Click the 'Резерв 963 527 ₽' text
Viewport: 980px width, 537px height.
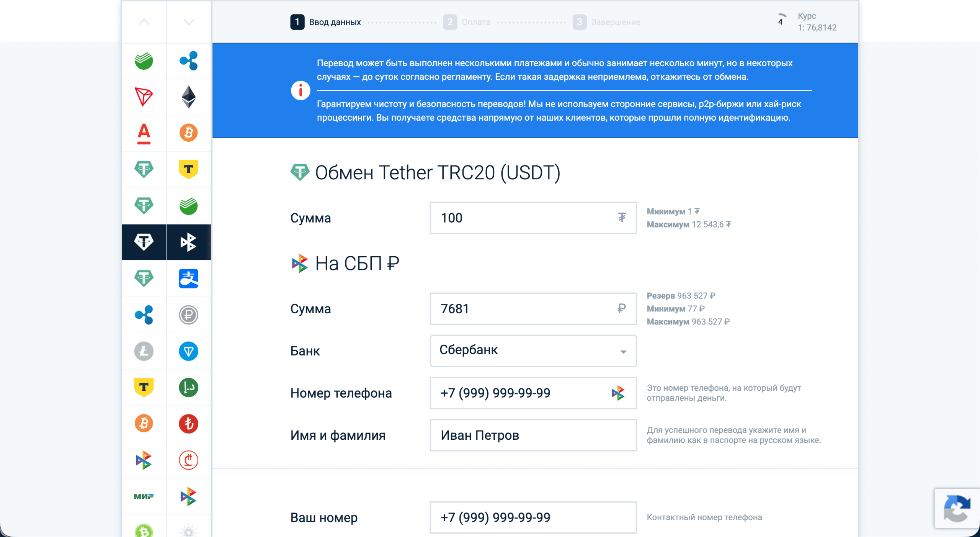(x=681, y=296)
